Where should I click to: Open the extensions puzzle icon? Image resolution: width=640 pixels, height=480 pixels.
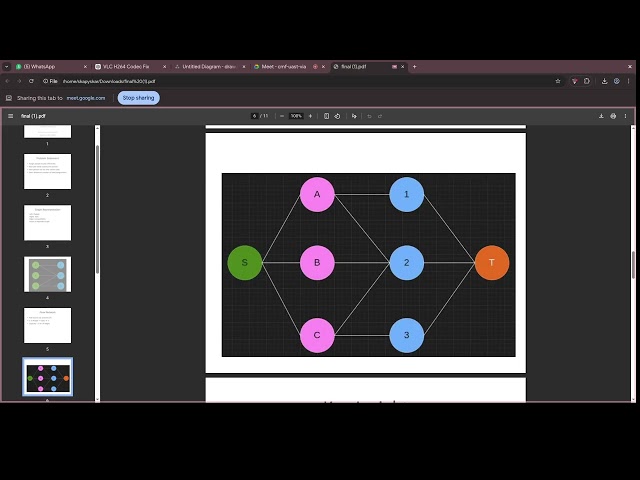[x=587, y=81]
